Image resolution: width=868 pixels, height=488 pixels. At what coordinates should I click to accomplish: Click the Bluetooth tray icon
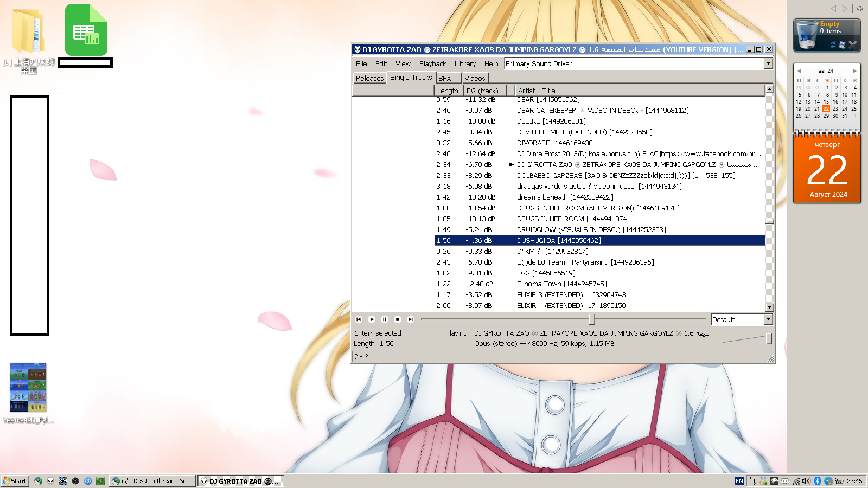[x=818, y=481]
